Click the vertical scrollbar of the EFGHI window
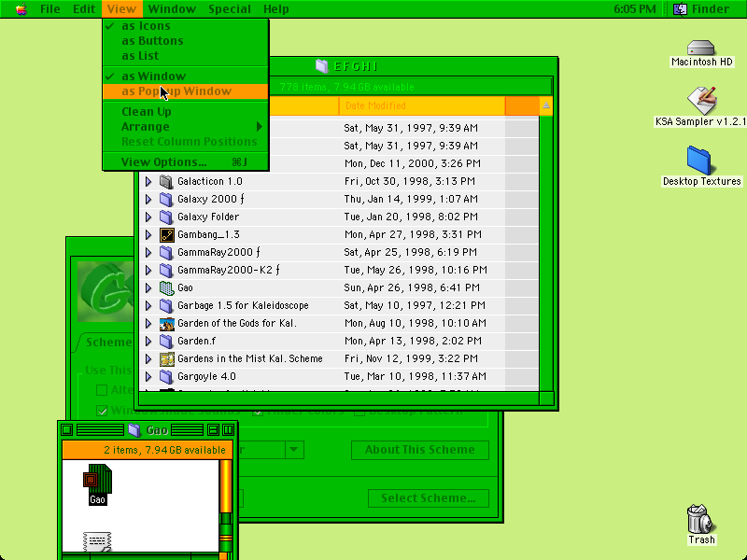The width and height of the screenshot is (747, 560). point(546,253)
